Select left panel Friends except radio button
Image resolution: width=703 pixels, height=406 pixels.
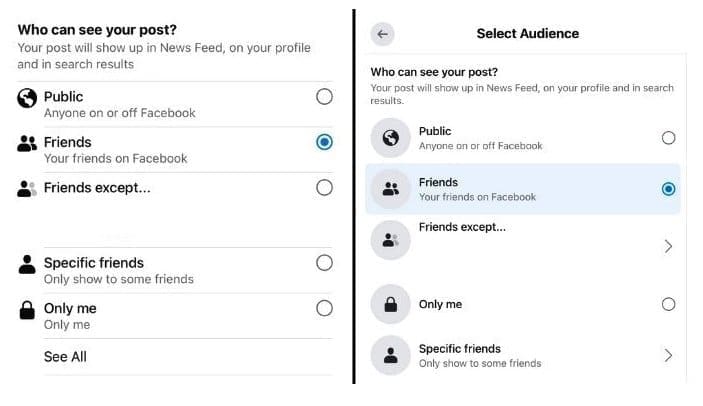324,187
